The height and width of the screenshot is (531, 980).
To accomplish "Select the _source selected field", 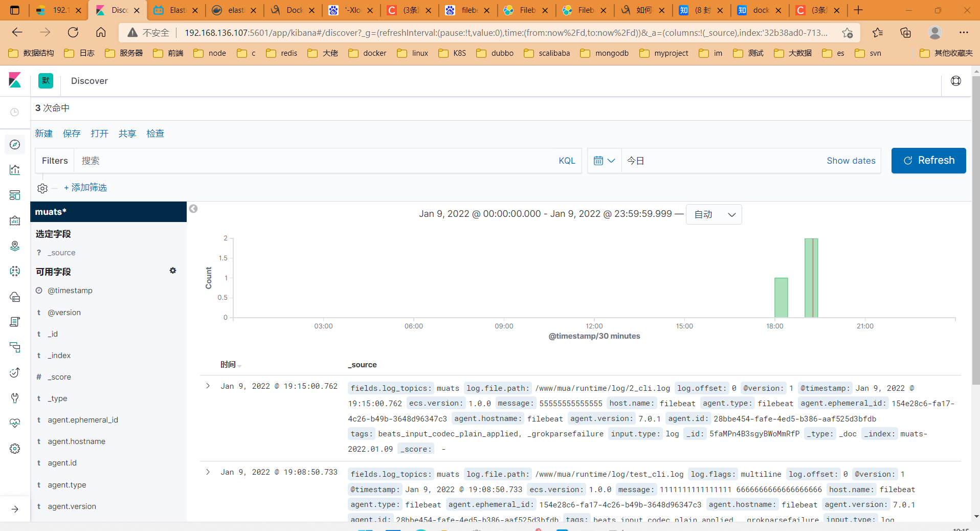I will click(x=61, y=253).
